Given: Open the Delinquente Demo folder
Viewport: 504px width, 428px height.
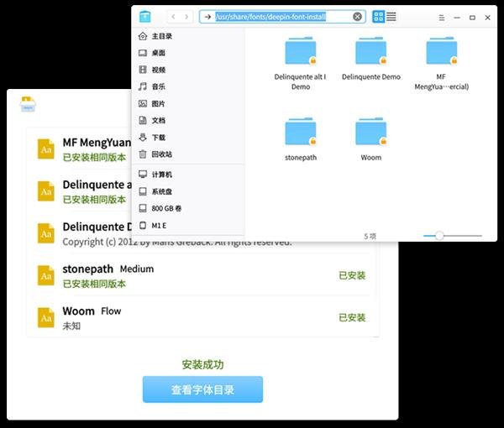Looking at the screenshot, I should point(370,57).
